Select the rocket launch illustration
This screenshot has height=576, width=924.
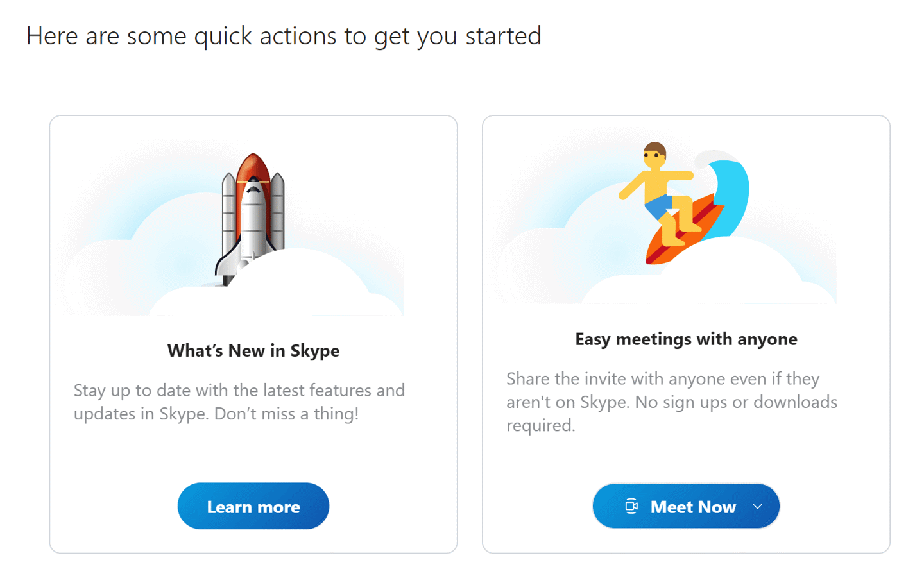pyautogui.click(x=253, y=212)
